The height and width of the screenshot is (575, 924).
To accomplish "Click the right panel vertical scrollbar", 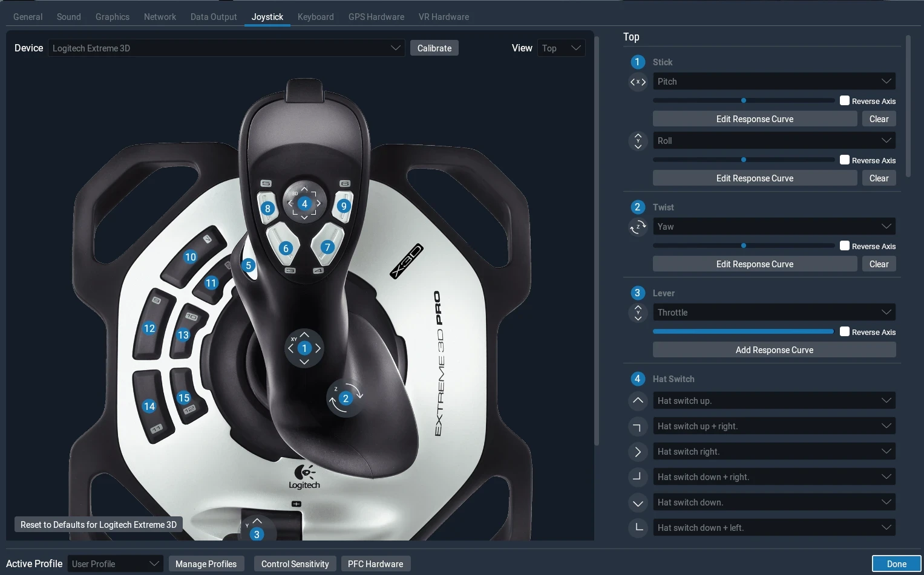I will click(908, 106).
